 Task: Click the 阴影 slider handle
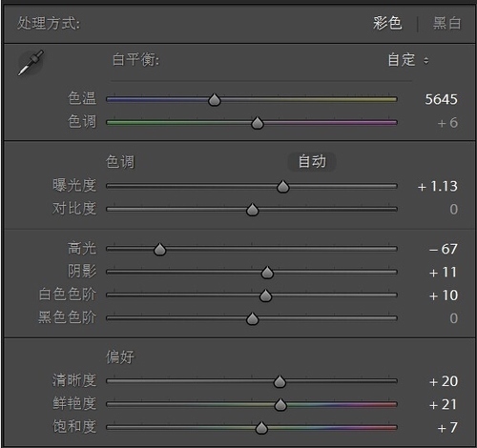point(267,273)
